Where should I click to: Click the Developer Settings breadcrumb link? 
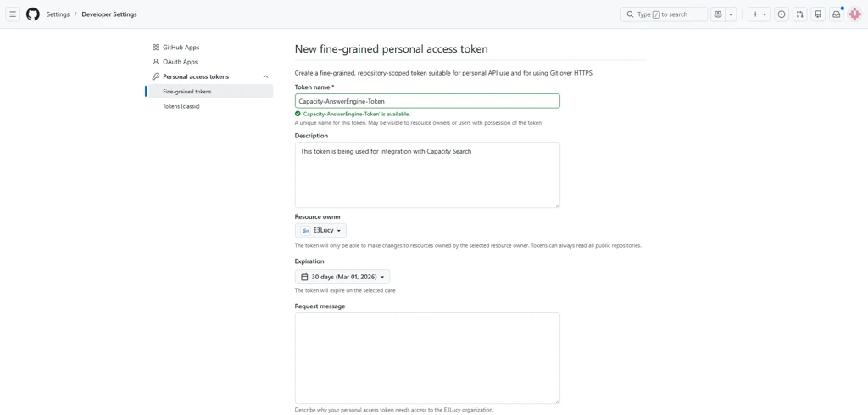coord(109,14)
